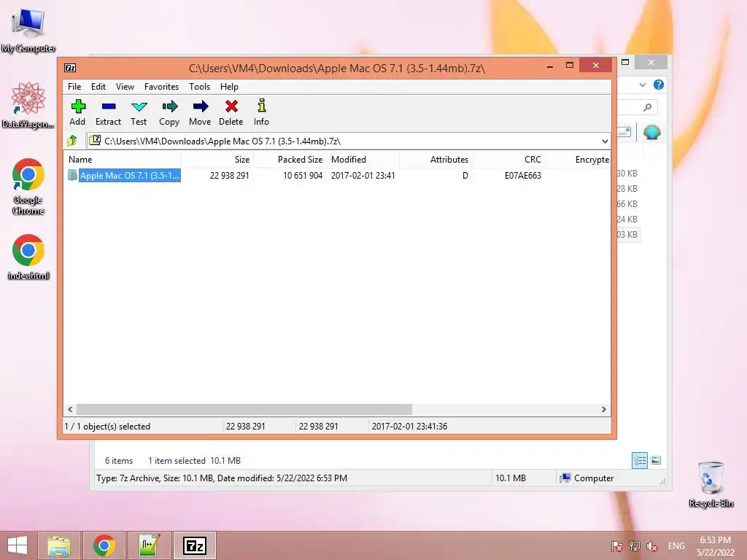Sort by Packed Size column header
The height and width of the screenshot is (560, 747).
tap(290, 160)
